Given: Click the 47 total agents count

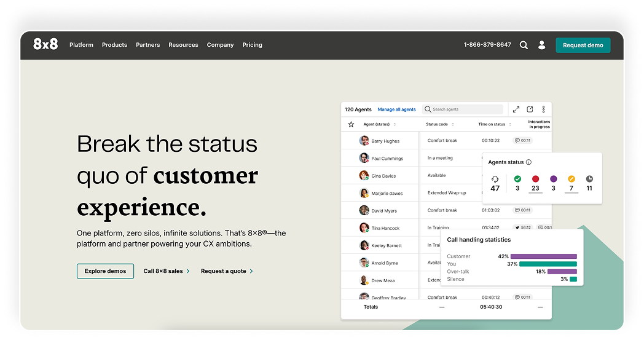Looking at the screenshot, I should [x=495, y=188].
